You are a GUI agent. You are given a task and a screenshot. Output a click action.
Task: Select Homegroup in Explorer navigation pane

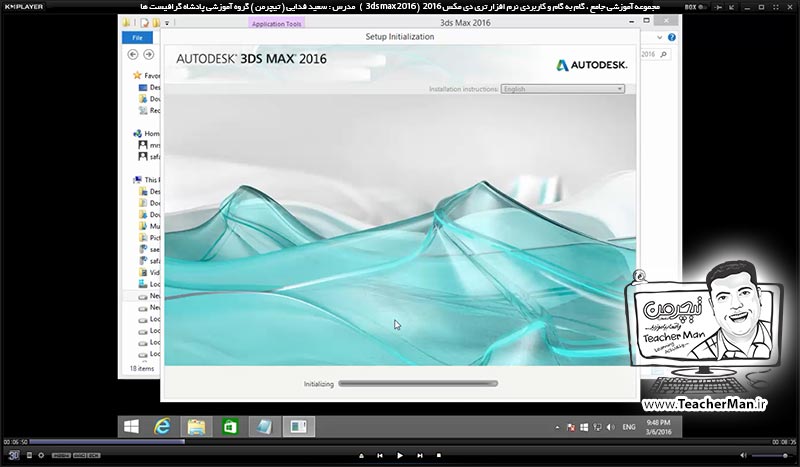tap(146, 133)
